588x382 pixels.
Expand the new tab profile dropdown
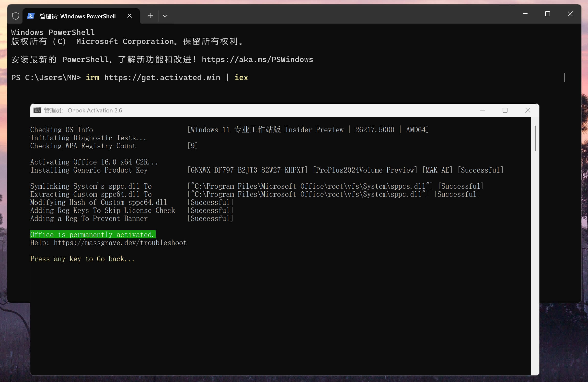tap(165, 16)
